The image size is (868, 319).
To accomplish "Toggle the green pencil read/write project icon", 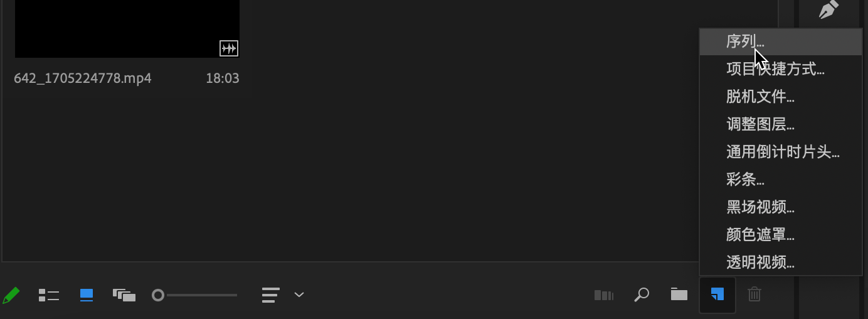I will point(11,295).
